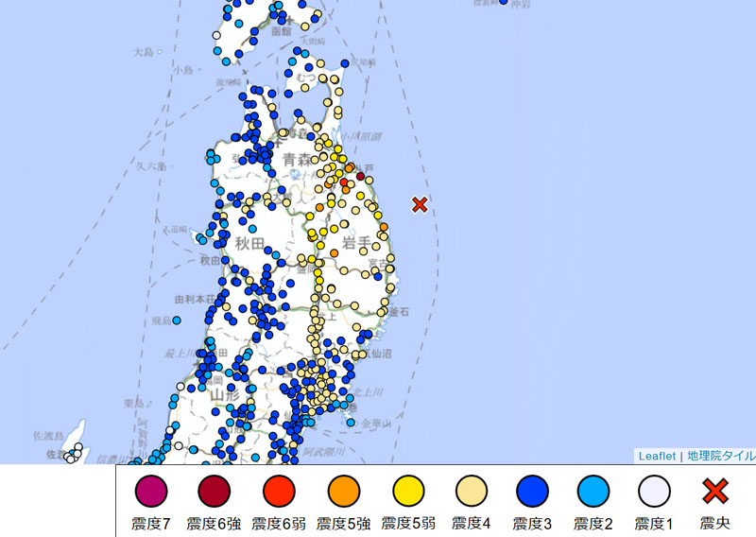Image resolution: width=756 pixels, height=537 pixels.
Task: Click the 小島 island label
Action: tap(183, 70)
